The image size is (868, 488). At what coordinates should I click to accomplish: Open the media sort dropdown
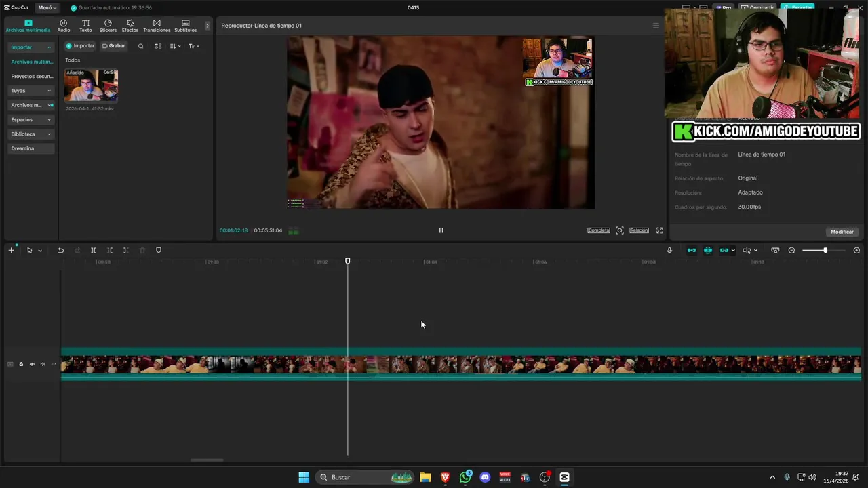pos(175,46)
